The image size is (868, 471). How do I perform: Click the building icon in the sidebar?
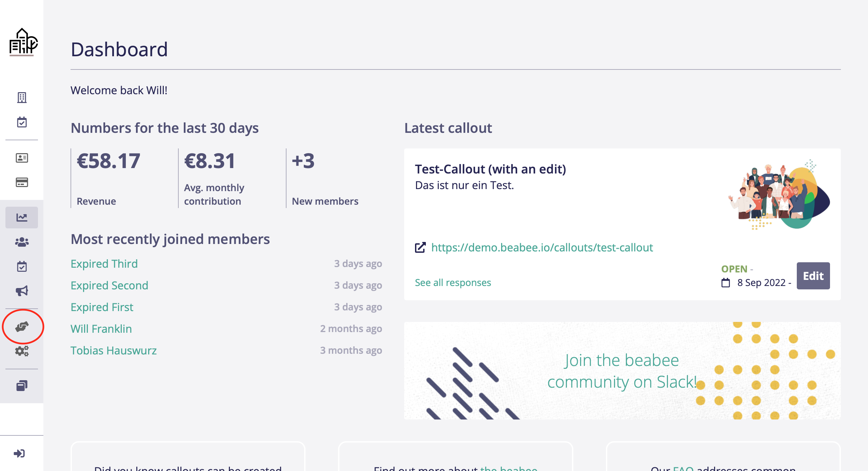[x=22, y=98]
